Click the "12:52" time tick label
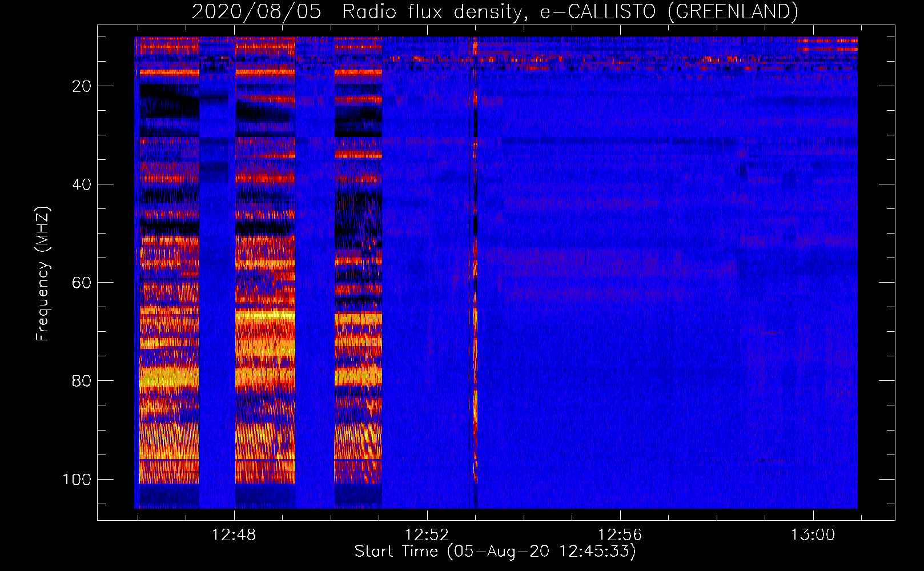The height and width of the screenshot is (571, 924). pos(427,535)
